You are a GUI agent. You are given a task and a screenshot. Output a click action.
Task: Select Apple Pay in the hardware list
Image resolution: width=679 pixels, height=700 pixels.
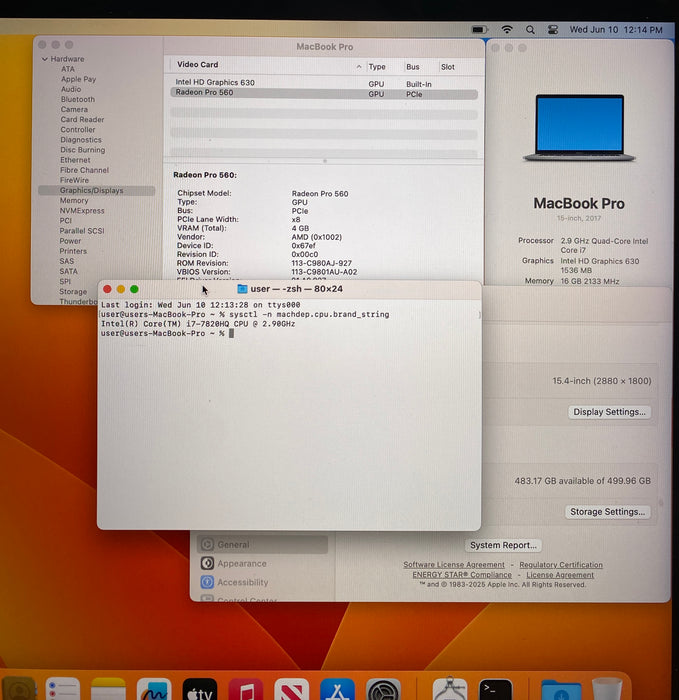[x=79, y=79]
